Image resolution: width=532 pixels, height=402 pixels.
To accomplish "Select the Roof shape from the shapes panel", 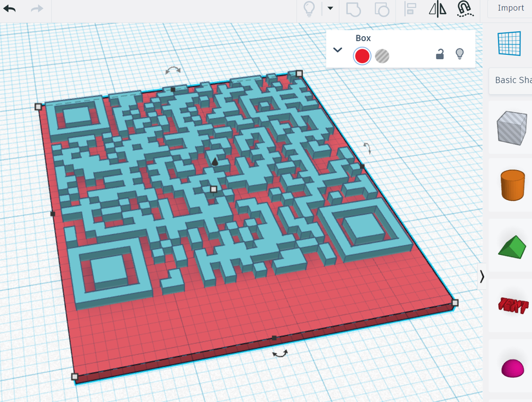I will pos(511,246).
